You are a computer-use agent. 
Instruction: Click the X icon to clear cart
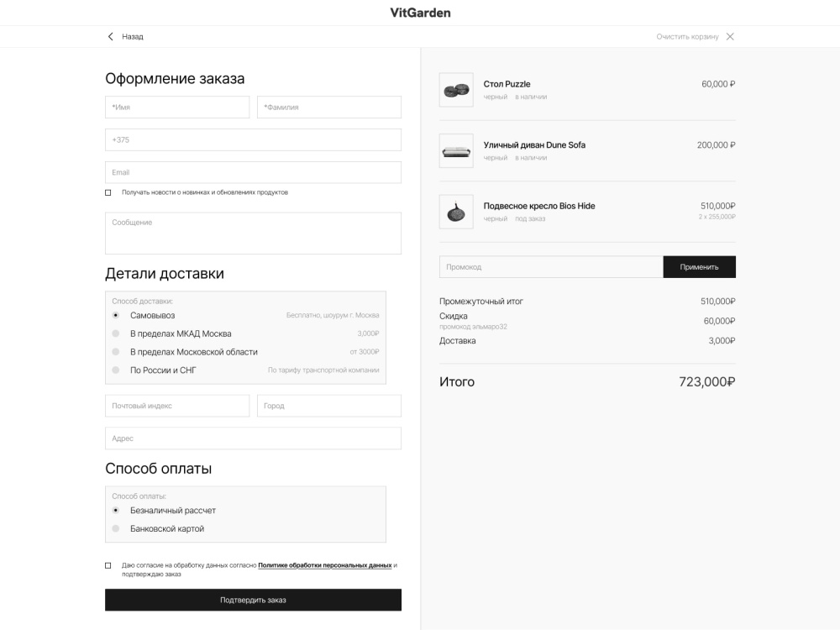click(x=730, y=36)
